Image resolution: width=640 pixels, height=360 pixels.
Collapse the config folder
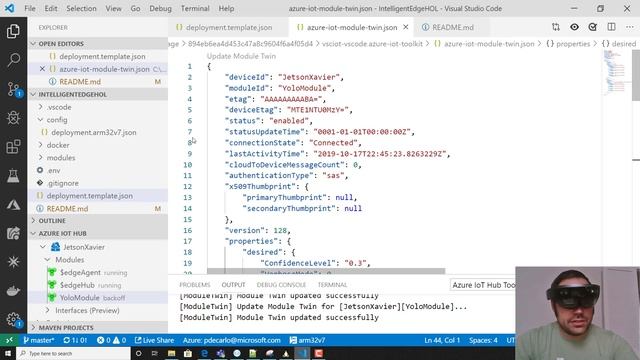[98, 120]
